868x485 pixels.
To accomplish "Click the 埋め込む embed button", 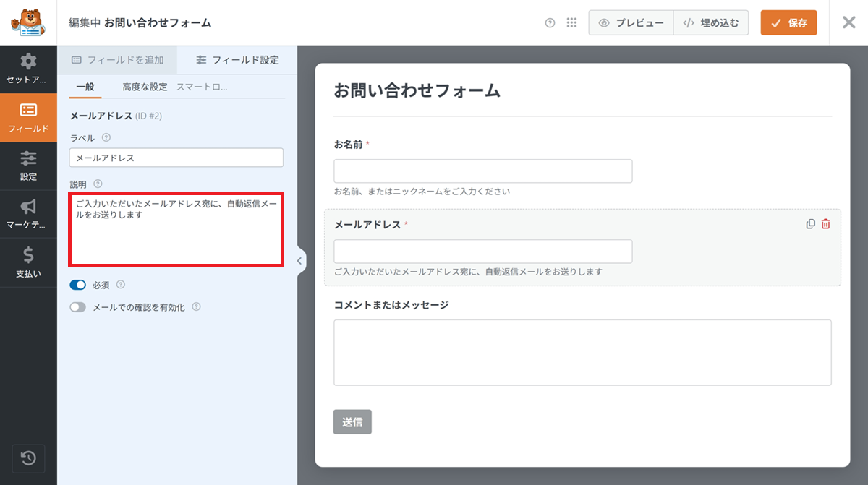I will tap(711, 23).
